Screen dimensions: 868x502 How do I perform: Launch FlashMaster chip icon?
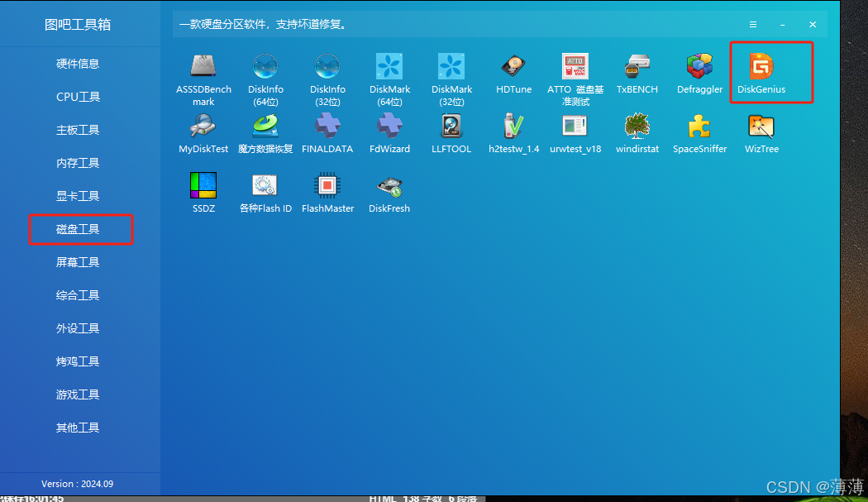(x=327, y=193)
